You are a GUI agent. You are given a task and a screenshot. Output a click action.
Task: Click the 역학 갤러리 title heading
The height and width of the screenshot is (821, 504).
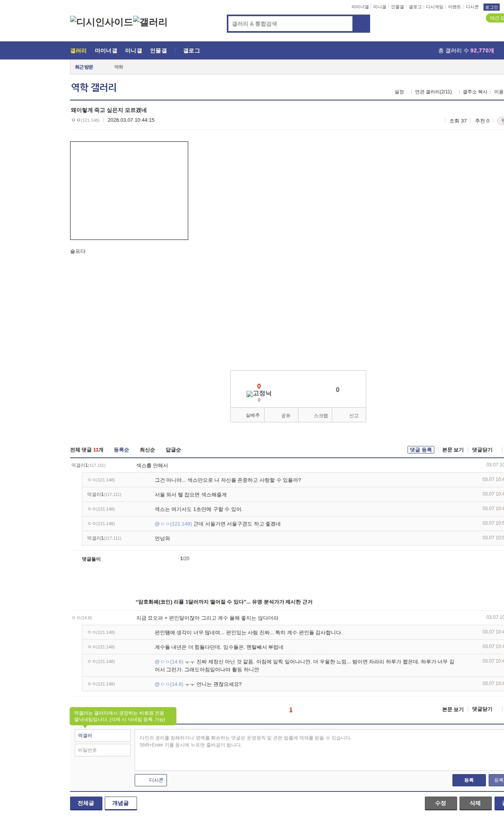pos(94,87)
